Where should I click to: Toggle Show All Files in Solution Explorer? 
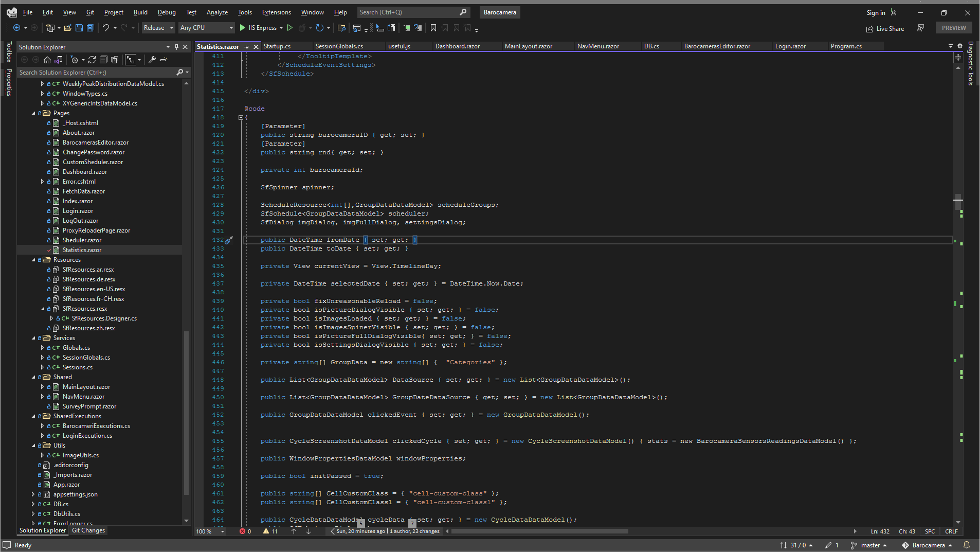[x=115, y=60]
